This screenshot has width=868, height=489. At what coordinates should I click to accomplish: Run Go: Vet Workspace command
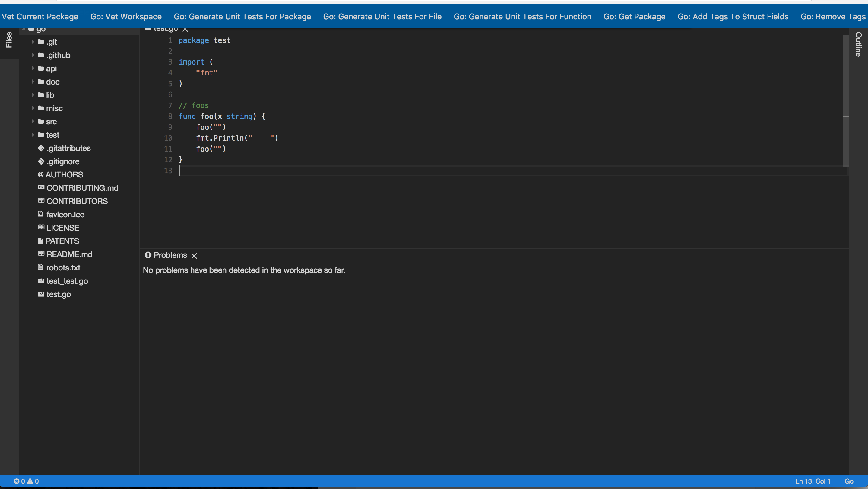click(126, 17)
